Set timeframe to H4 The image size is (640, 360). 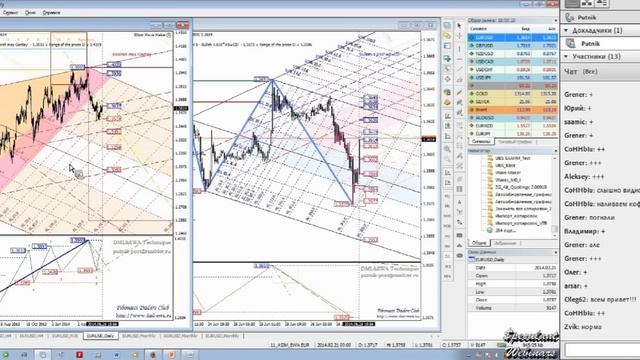pos(447,246)
